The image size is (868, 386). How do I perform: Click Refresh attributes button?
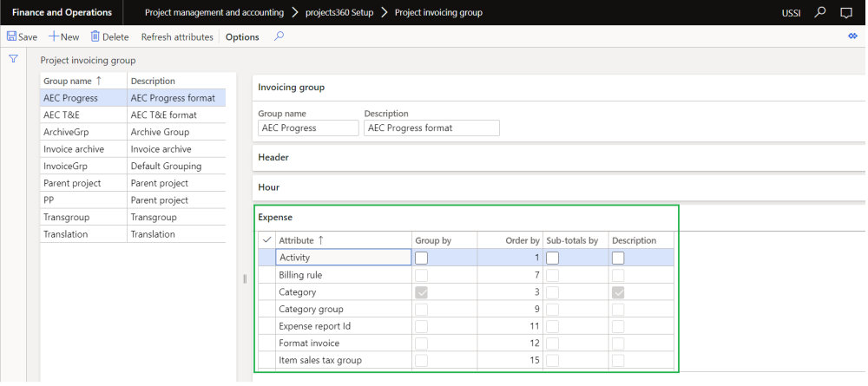(177, 37)
